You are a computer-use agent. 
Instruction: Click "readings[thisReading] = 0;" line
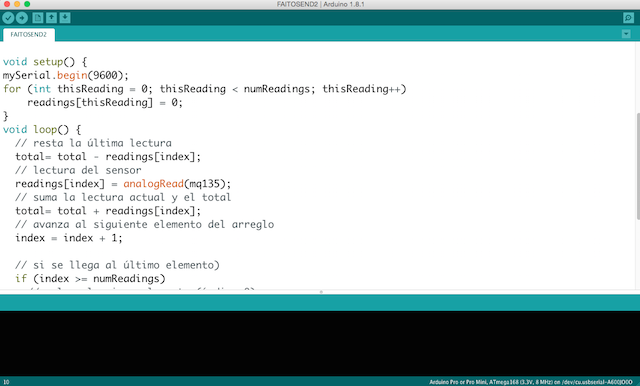[x=105, y=102]
